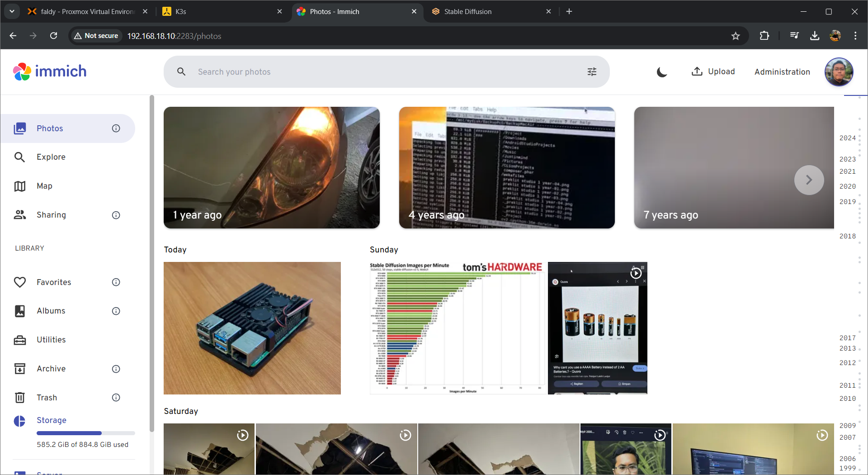Open Utilities in the sidebar
Screen dimensions: 868x475
[52, 340]
